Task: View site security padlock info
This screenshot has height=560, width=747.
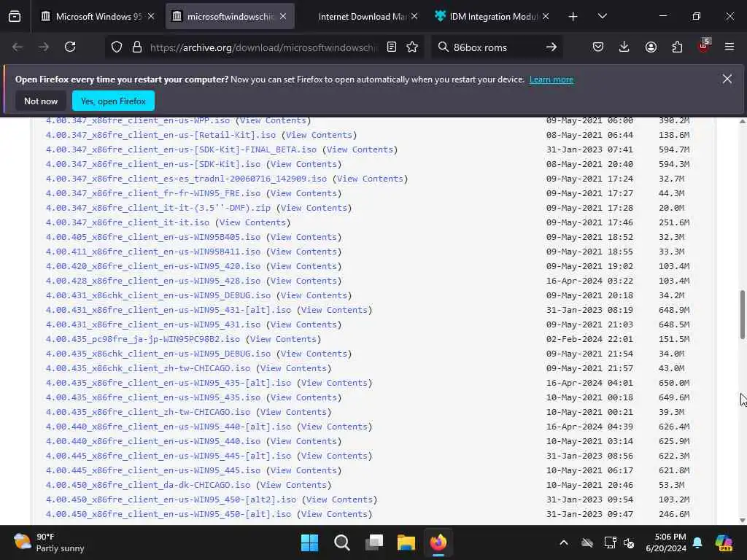Action: pos(137,47)
